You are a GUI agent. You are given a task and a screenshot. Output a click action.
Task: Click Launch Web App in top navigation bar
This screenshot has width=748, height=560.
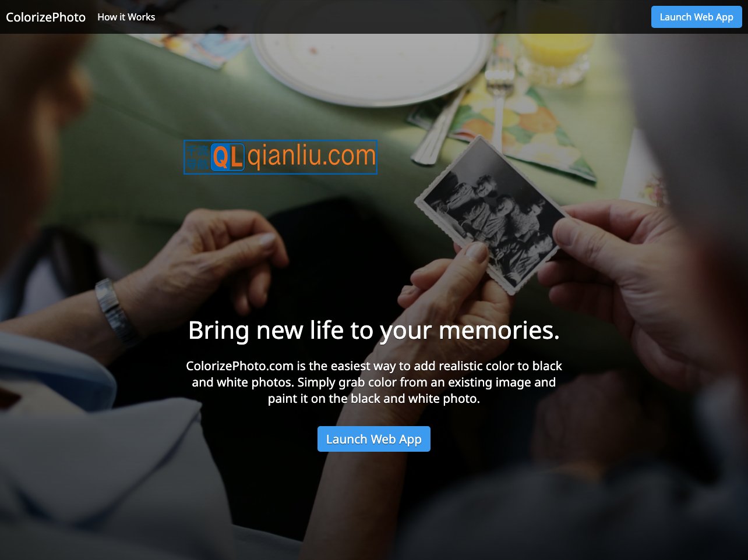pos(696,17)
